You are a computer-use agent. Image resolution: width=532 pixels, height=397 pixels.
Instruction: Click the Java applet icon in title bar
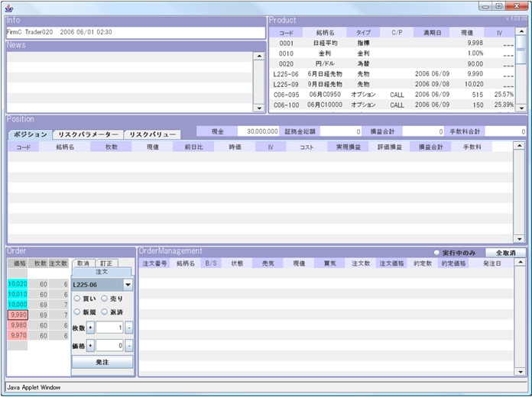[x=9, y=8]
